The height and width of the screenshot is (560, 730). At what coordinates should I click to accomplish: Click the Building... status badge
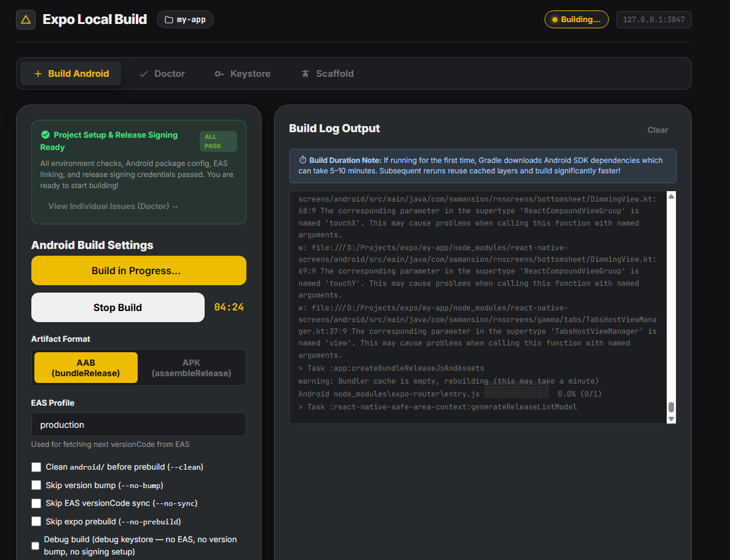[576, 20]
